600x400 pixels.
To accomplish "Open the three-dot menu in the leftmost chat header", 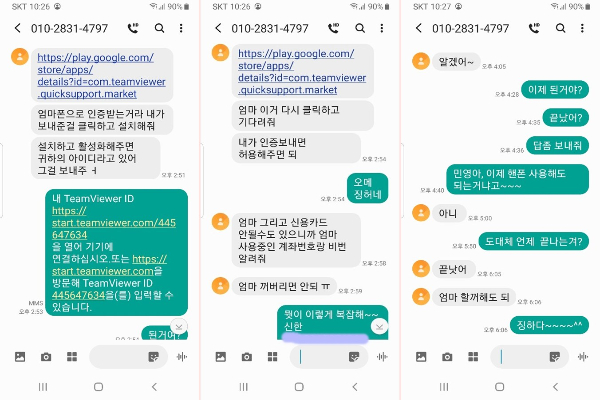I will point(181,28).
